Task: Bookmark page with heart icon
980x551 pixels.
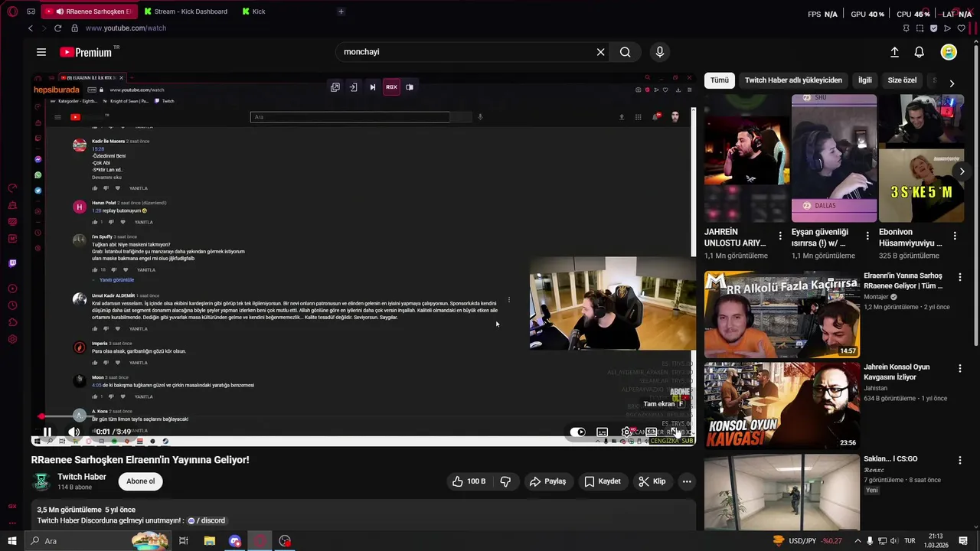Action: (962, 28)
